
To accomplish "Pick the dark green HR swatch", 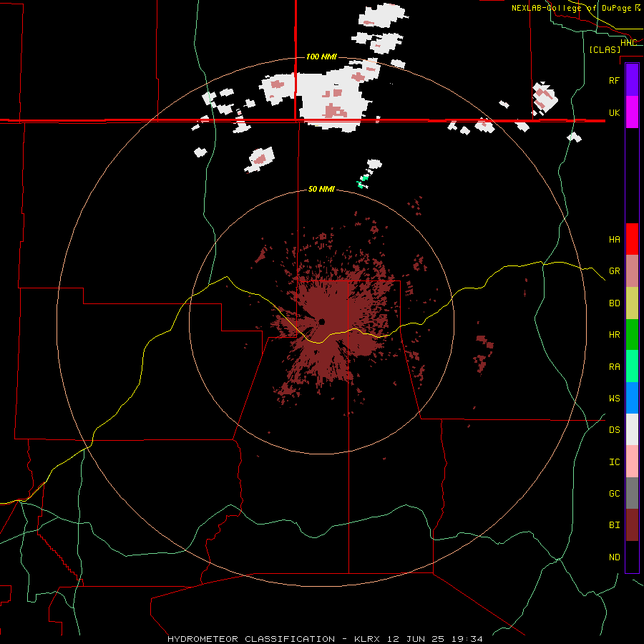I will tap(632, 335).
